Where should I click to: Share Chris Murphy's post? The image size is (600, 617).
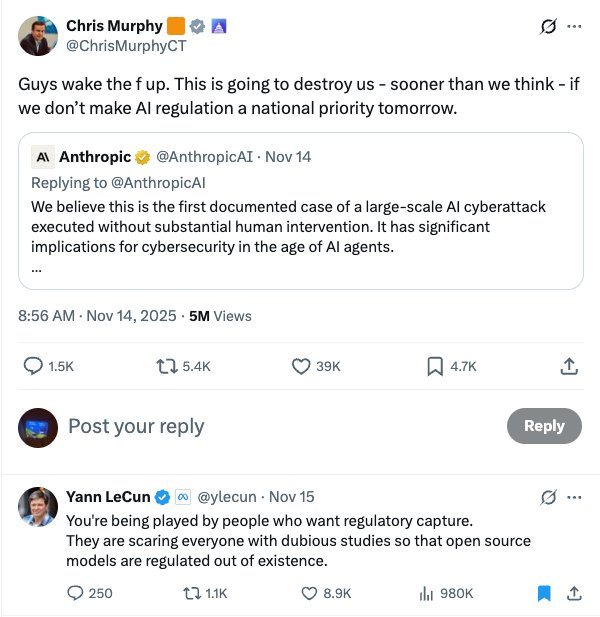coord(569,367)
